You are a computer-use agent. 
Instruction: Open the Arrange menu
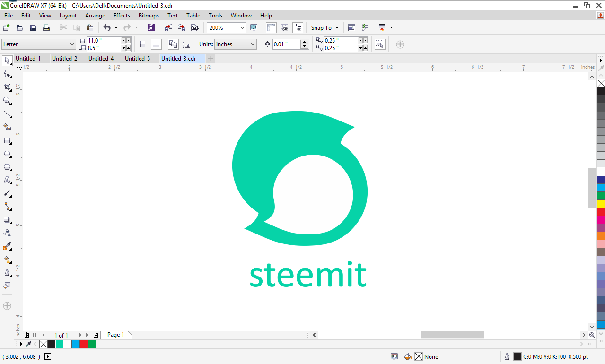(x=95, y=16)
